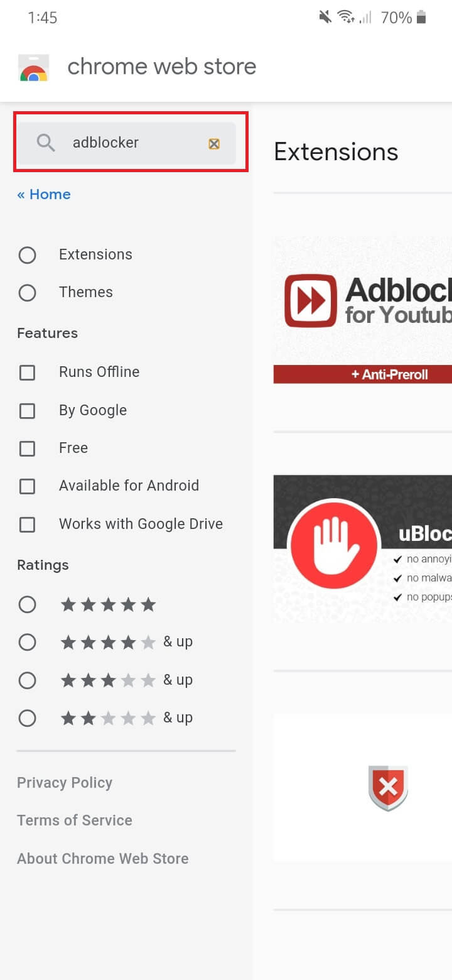Viewport: 452px width, 980px height.
Task: Tap the muted sound status icon
Action: click(325, 18)
